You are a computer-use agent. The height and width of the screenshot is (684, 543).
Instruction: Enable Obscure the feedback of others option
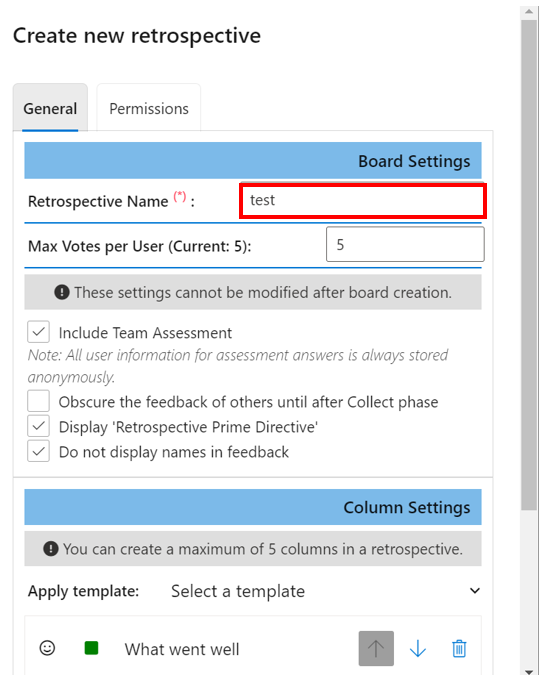click(38, 401)
